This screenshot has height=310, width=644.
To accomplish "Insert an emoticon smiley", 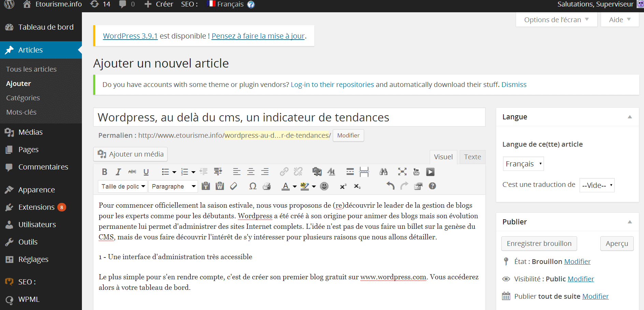I will pos(324,186).
